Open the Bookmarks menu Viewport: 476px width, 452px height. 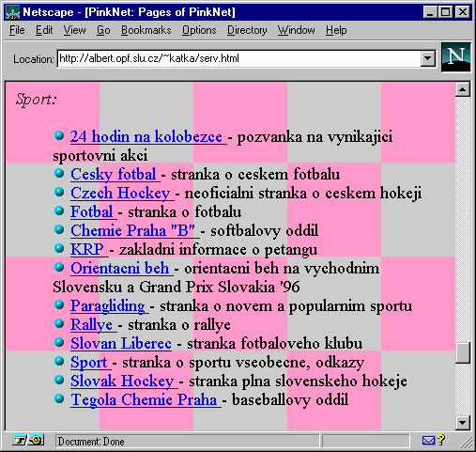pyautogui.click(x=146, y=30)
